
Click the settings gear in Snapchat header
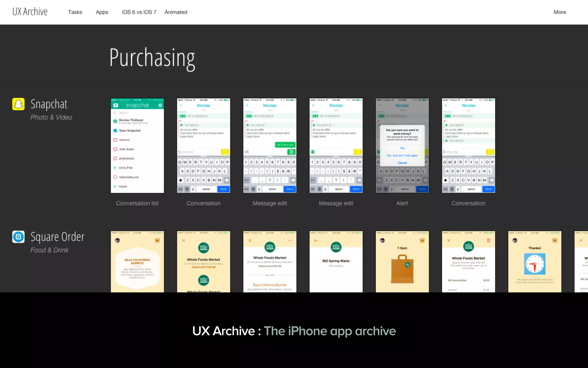point(160,106)
